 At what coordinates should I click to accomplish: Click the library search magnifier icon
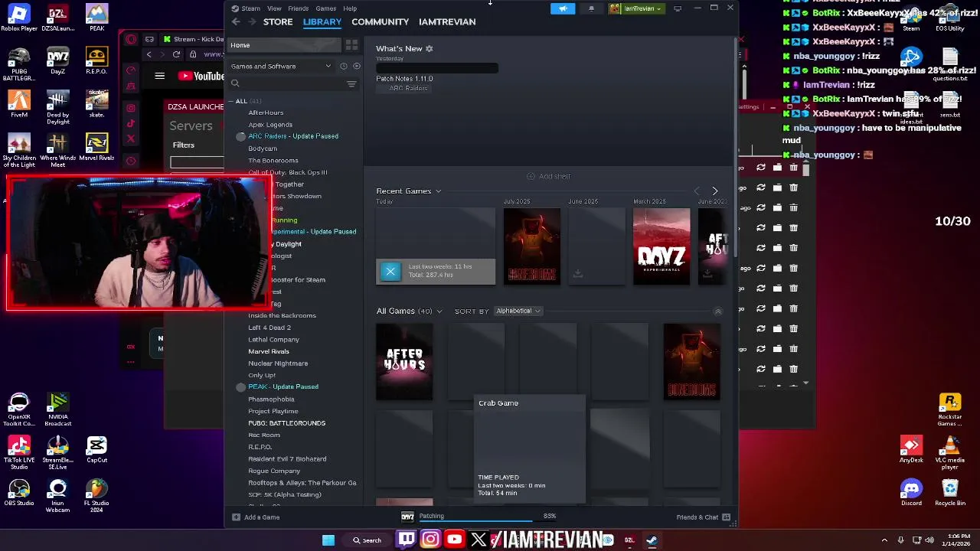(x=235, y=83)
